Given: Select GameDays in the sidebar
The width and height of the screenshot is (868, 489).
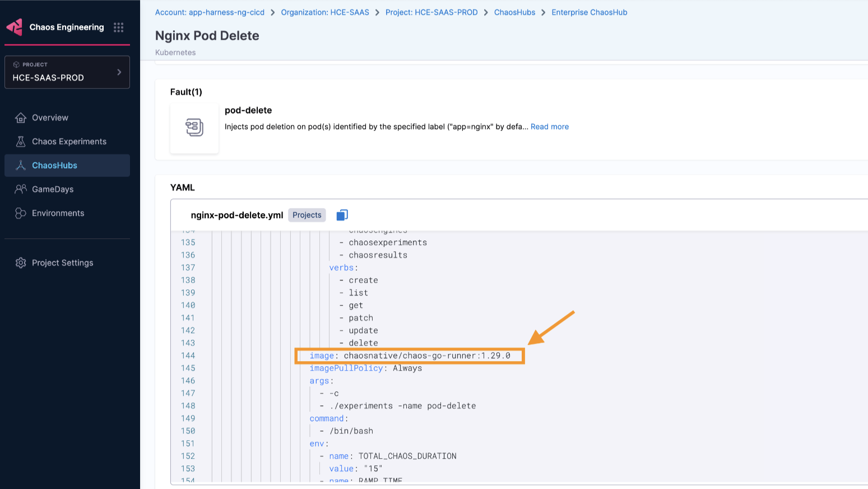Looking at the screenshot, I should [x=53, y=190].
